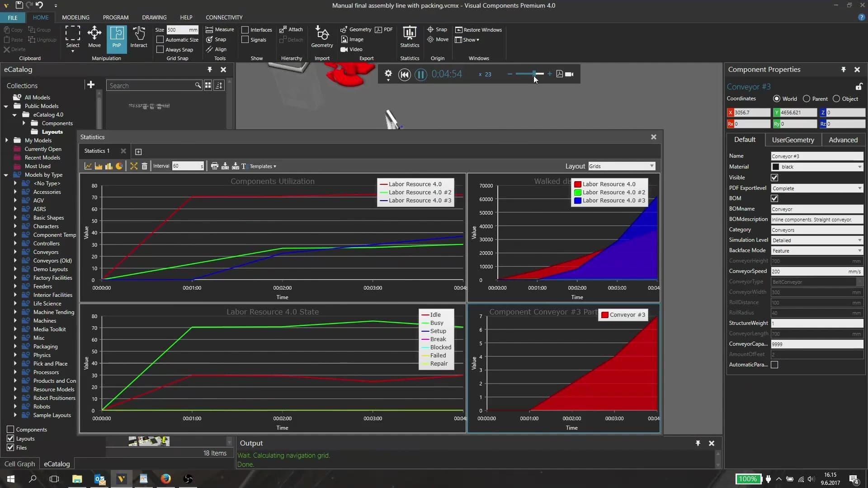Open simulation settings gear
This screenshot has width=868, height=488.
pos(388,75)
